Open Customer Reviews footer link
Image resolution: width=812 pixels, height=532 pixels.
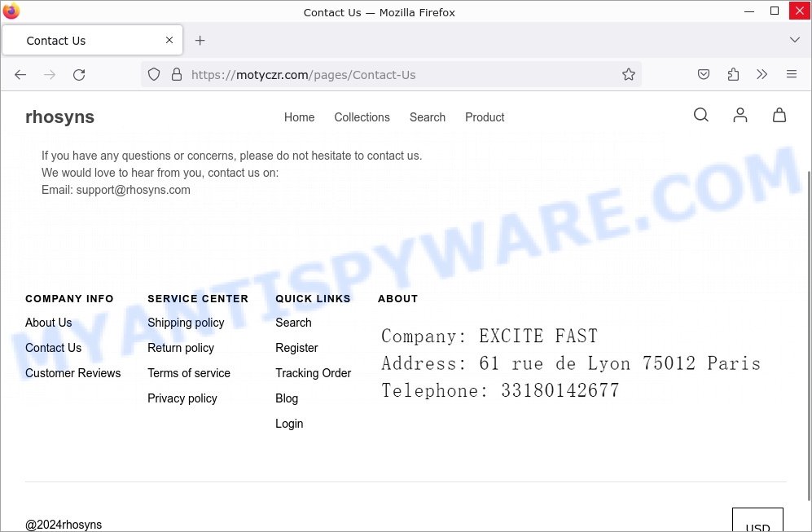73,373
